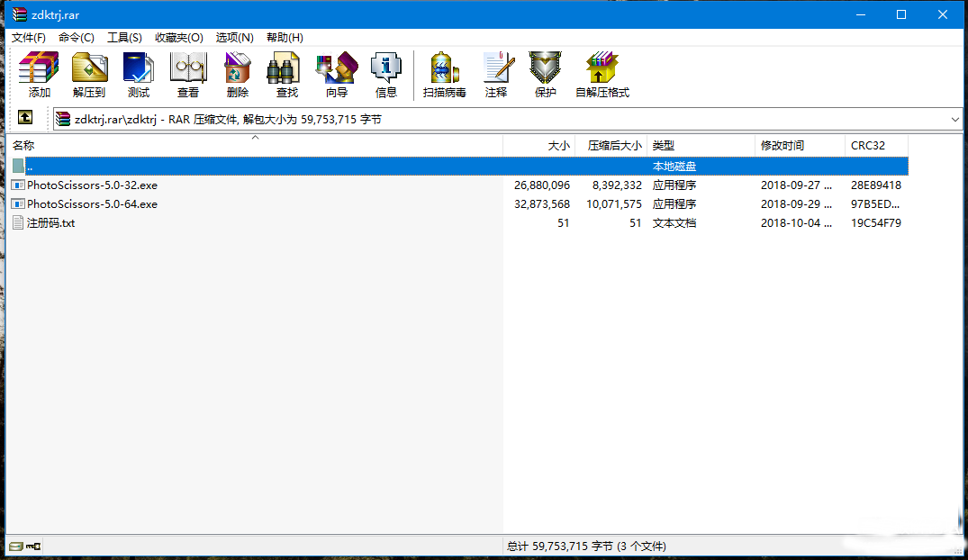Click date 2018-09-29 cell
The height and width of the screenshot is (560, 968).
(796, 203)
